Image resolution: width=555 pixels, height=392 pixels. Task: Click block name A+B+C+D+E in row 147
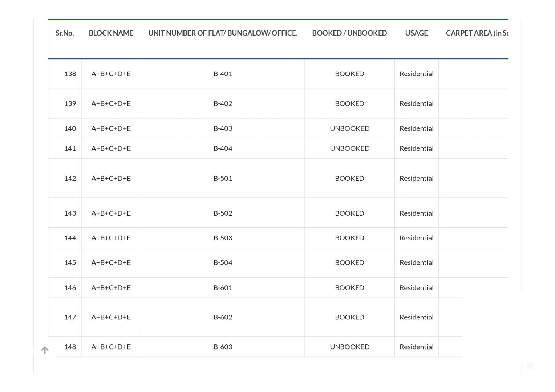click(111, 317)
